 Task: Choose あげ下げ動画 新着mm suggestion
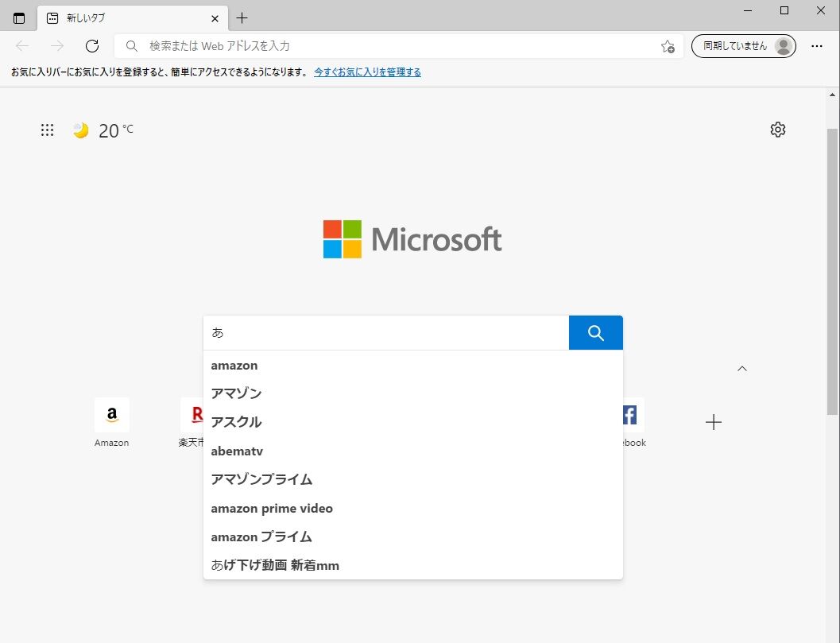pyautogui.click(x=413, y=565)
